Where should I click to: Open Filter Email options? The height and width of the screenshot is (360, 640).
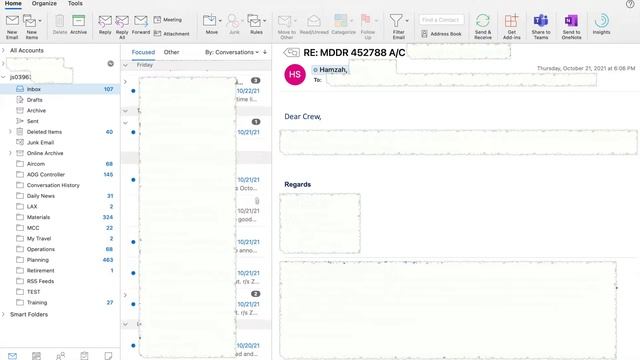click(398, 27)
